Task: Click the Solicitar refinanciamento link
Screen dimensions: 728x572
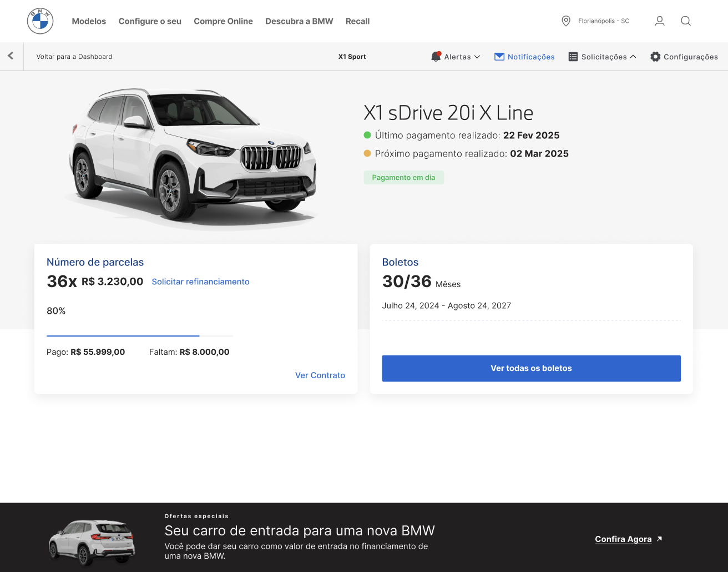Action: (200, 282)
